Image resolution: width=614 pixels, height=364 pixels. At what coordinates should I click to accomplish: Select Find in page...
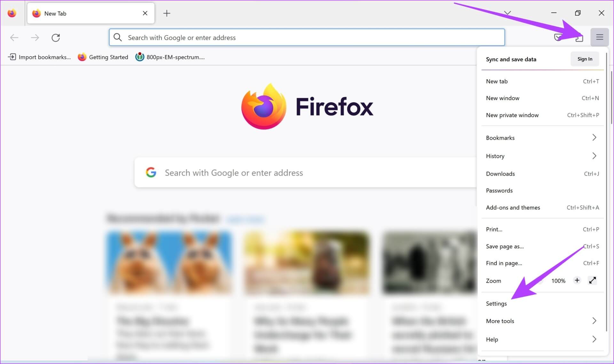(x=542, y=263)
